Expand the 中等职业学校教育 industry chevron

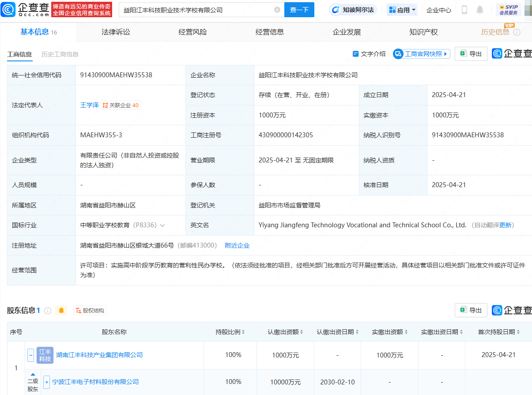[x=162, y=225]
